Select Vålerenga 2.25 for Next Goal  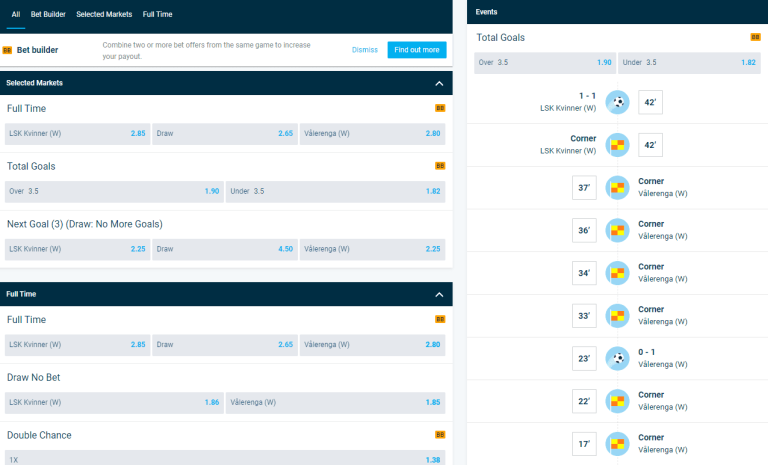pos(372,249)
